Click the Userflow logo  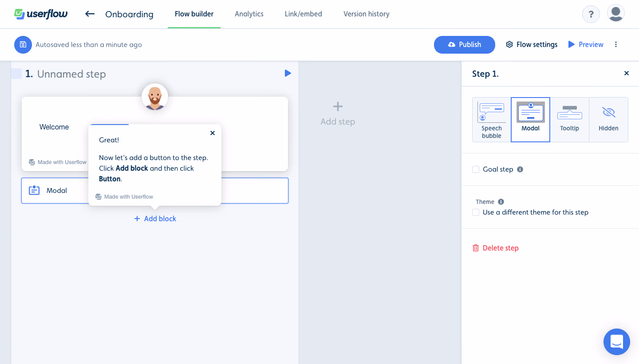[41, 14]
